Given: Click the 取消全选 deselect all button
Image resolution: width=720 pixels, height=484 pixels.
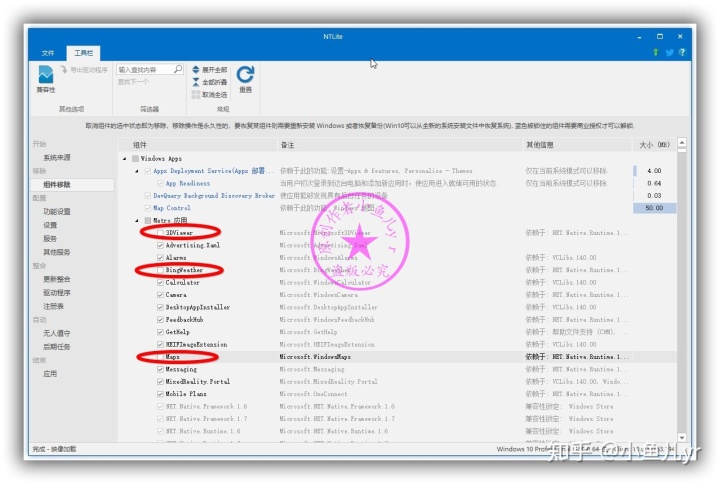Looking at the screenshot, I should (209, 95).
